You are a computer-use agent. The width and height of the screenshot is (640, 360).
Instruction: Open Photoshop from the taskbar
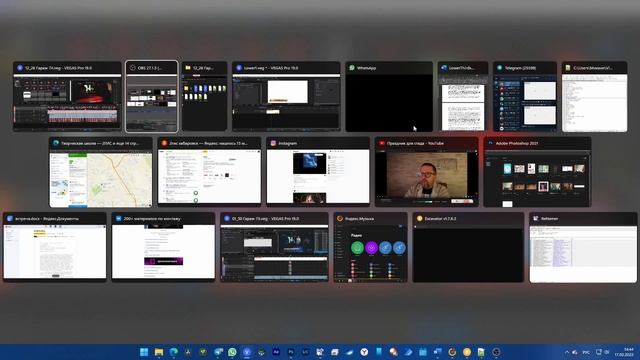click(291, 352)
